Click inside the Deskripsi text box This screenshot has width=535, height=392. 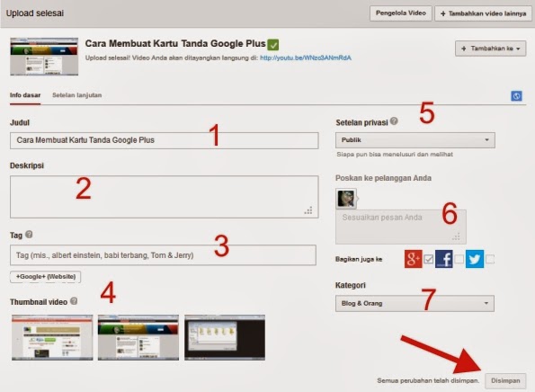click(x=165, y=197)
